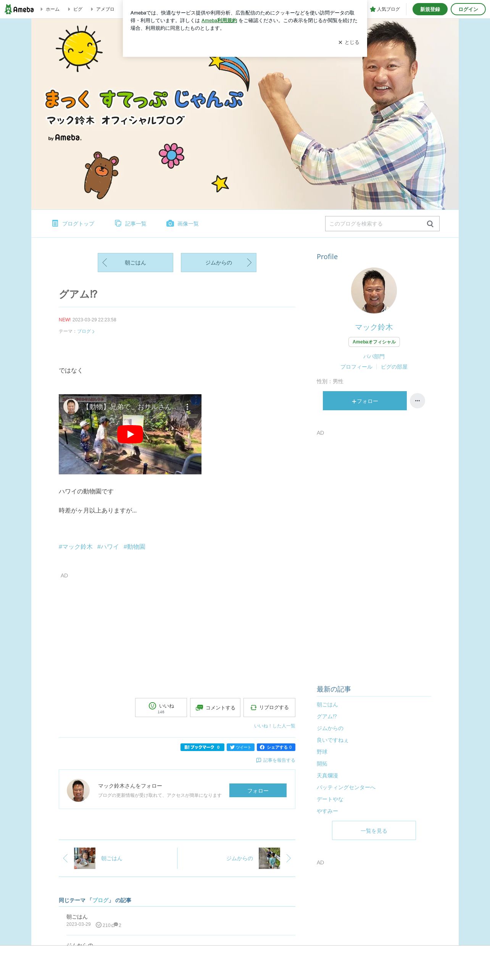The image size is (490, 980).
Task: Click コメントする button
Action: [x=215, y=708]
